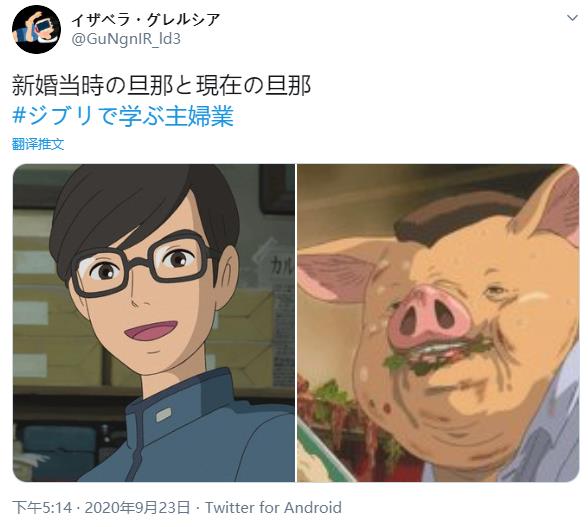Open the profile avatar of イザベラ・グレルシア
Viewport: 588px width, 527px height.
tap(36, 30)
